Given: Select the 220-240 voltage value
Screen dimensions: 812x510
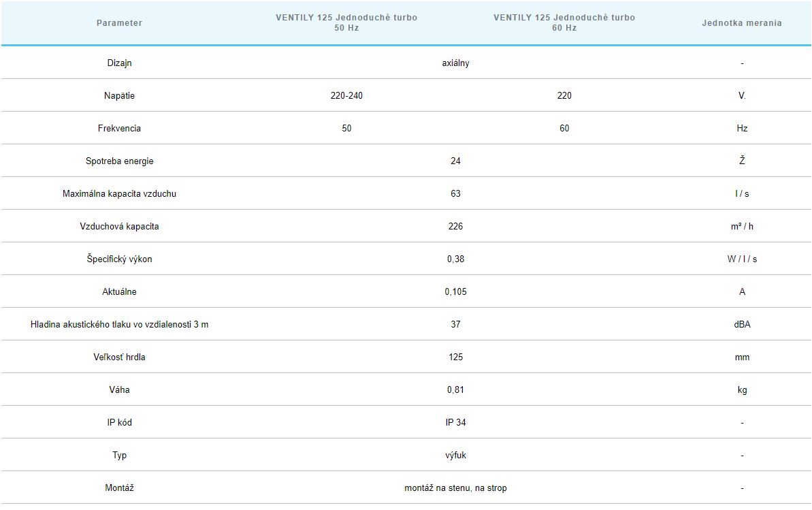Looking at the screenshot, I should click(x=346, y=96).
